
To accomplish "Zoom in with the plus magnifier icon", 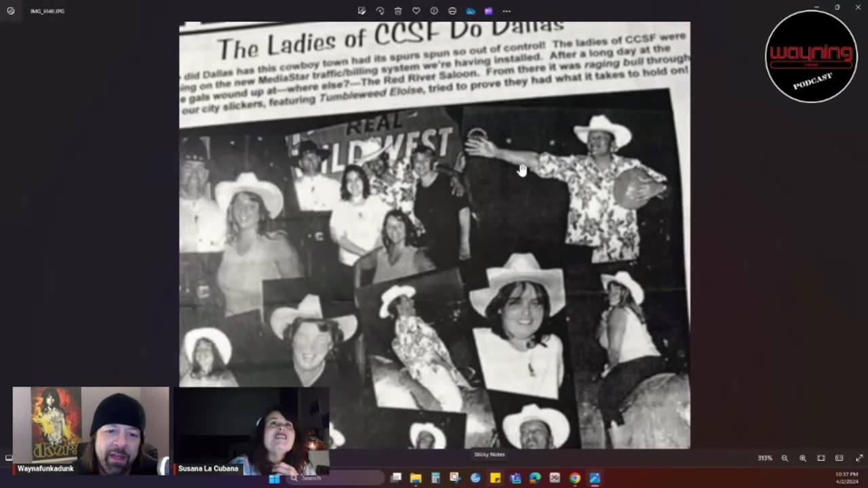I will 803,458.
